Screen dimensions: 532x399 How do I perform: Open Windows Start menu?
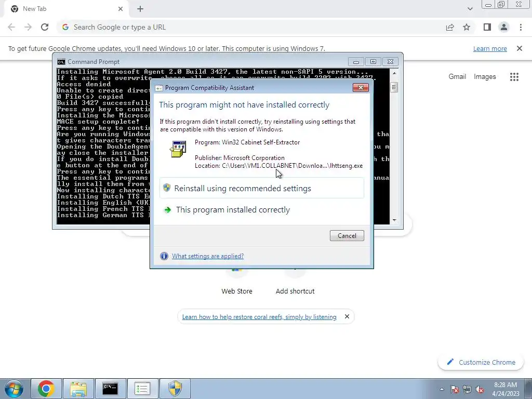click(14, 389)
